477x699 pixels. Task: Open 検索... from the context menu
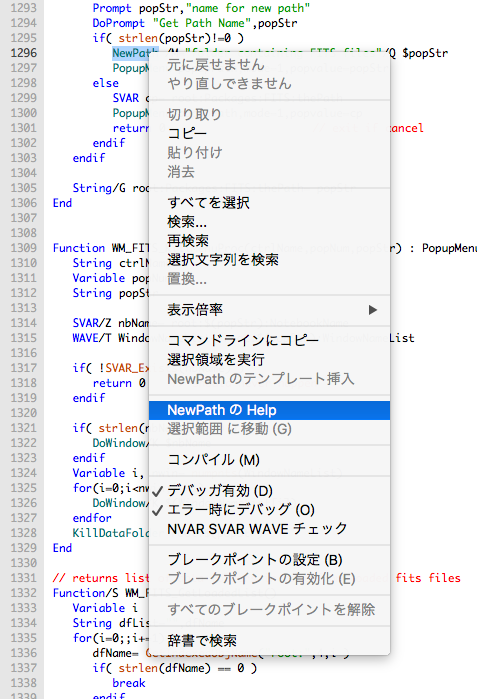pyautogui.click(x=269, y=222)
